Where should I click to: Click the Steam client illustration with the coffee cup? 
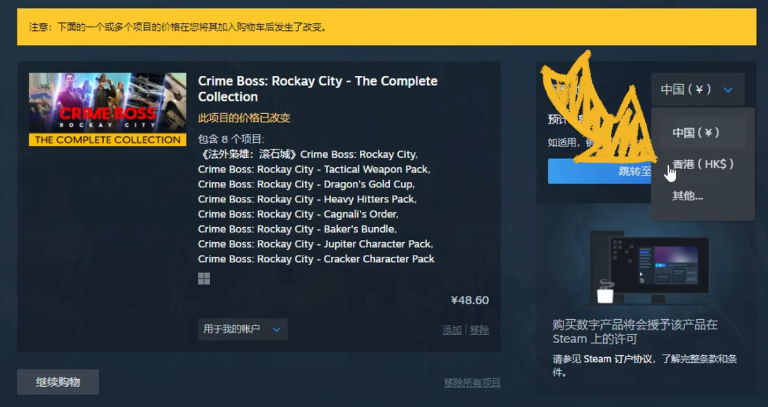tap(649, 267)
